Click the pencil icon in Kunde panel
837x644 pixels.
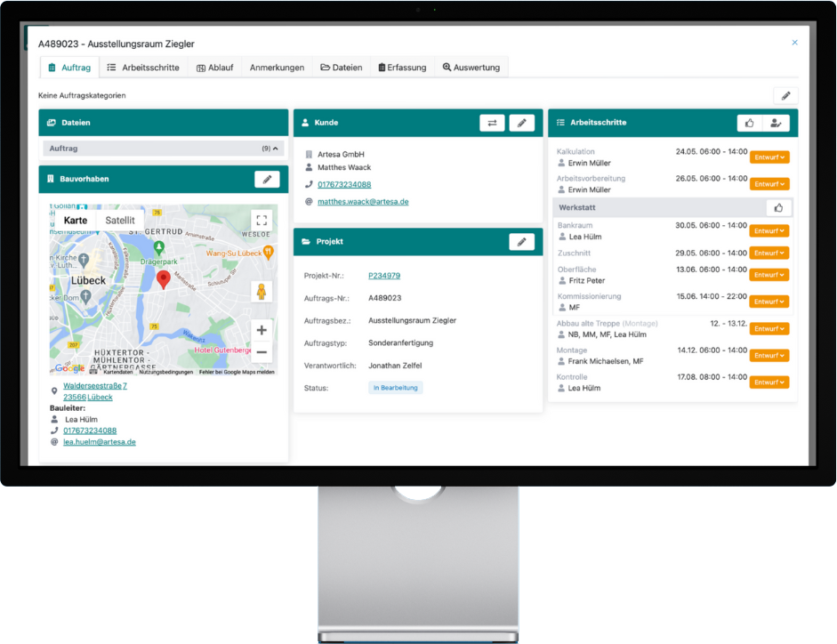pos(521,123)
